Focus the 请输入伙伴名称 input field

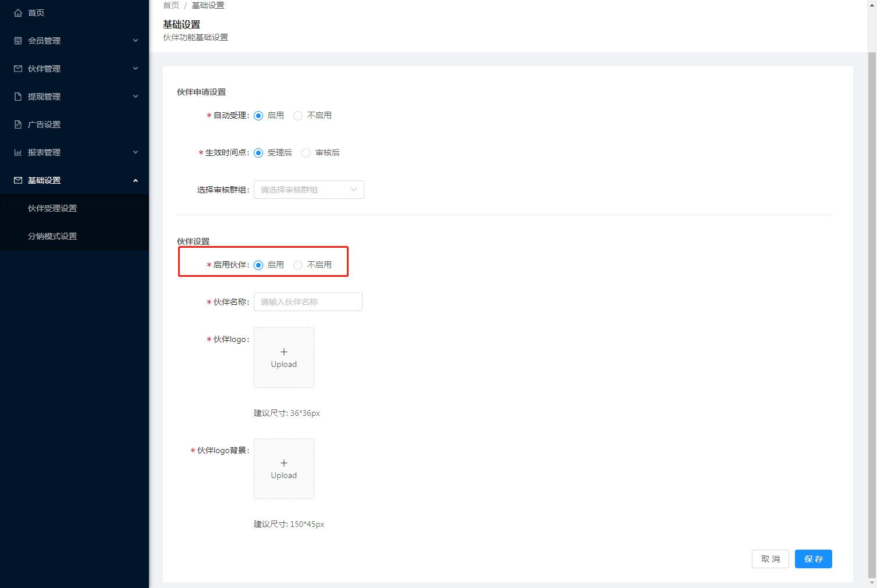coord(308,302)
